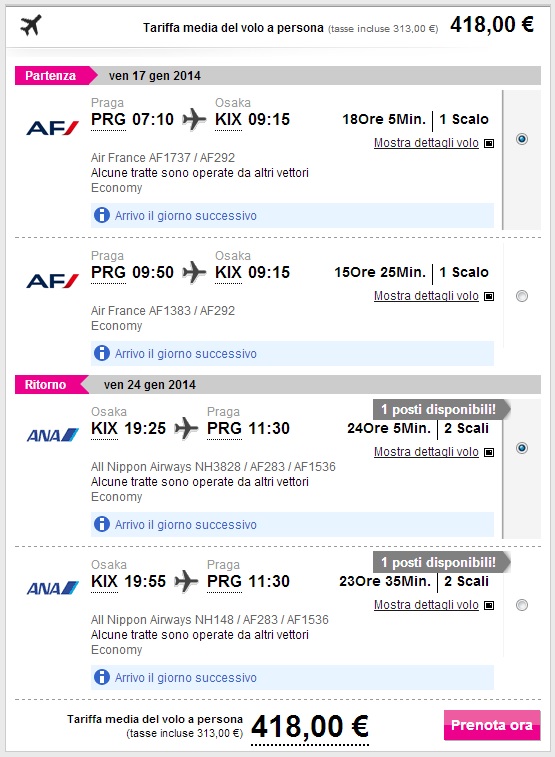This screenshot has width=555, height=757.
Task: Show flight details for the 23Ore 35Min. return
Action: point(433,605)
